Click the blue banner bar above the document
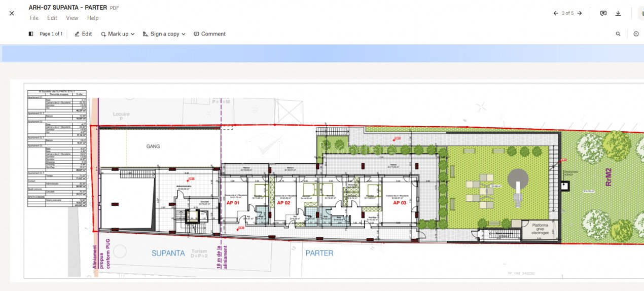Viewport: 644px width, 291px height. pos(322,53)
